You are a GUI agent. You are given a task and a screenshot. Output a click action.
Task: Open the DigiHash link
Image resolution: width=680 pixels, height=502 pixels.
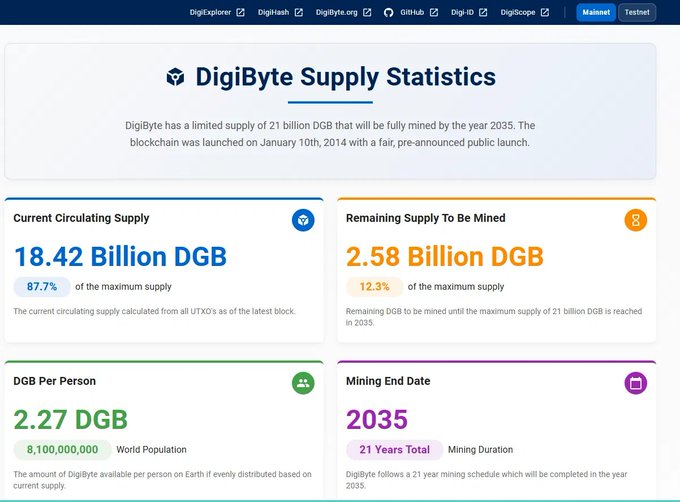(273, 12)
